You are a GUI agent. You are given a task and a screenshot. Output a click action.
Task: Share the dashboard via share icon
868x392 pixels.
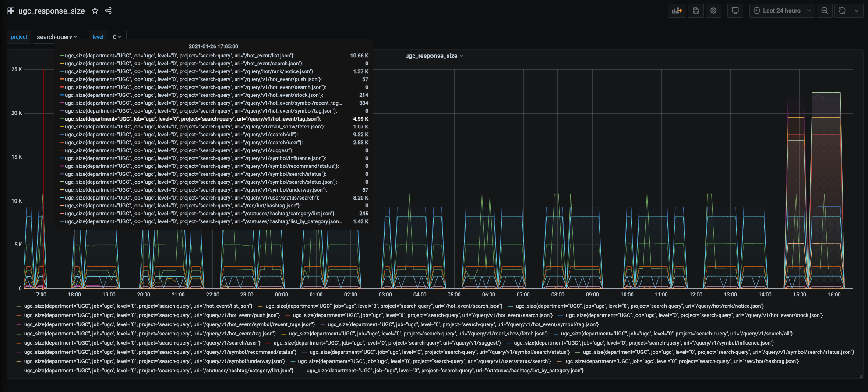[x=108, y=11]
